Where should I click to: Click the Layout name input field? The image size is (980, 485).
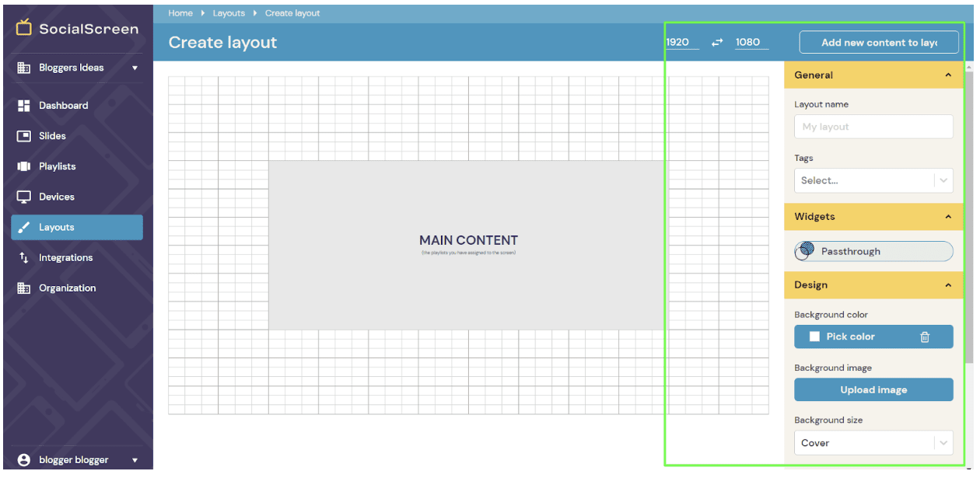click(873, 127)
